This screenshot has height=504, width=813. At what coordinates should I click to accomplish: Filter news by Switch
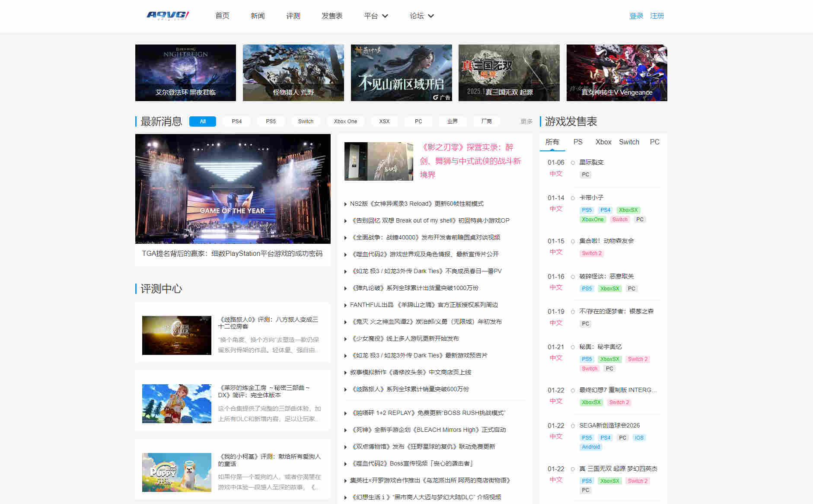pyautogui.click(x=306, y=121)
